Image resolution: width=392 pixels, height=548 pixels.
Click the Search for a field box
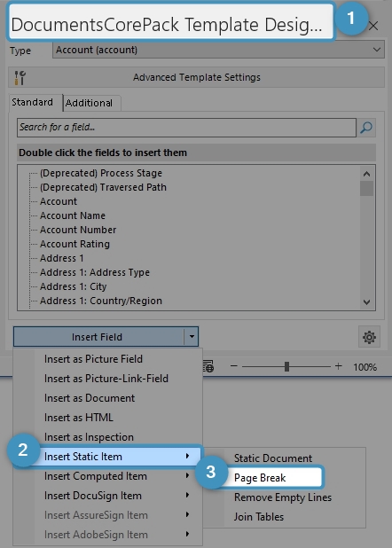pos(186,127)
